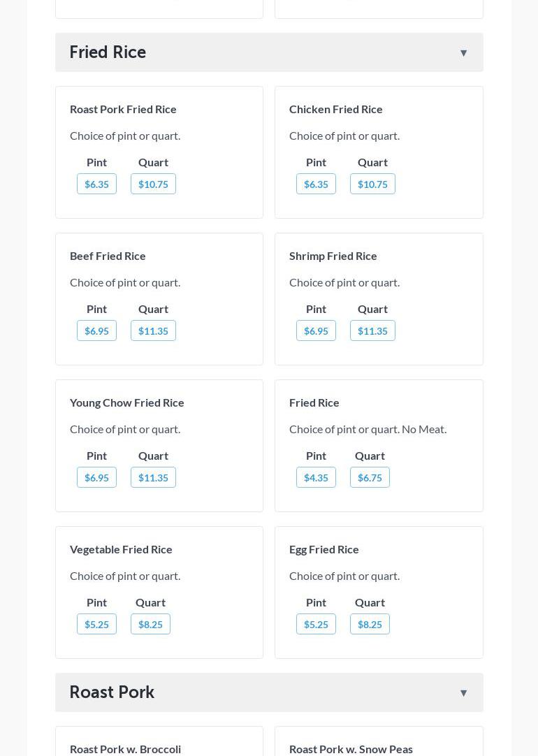Pick Shrimp Fried Rice pint option
Screen dimensions: 538x756
(316, 331)
